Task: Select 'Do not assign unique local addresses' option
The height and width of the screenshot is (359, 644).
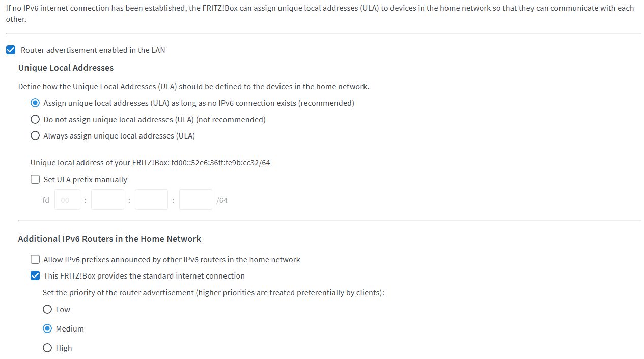Action: click(35, 120)
